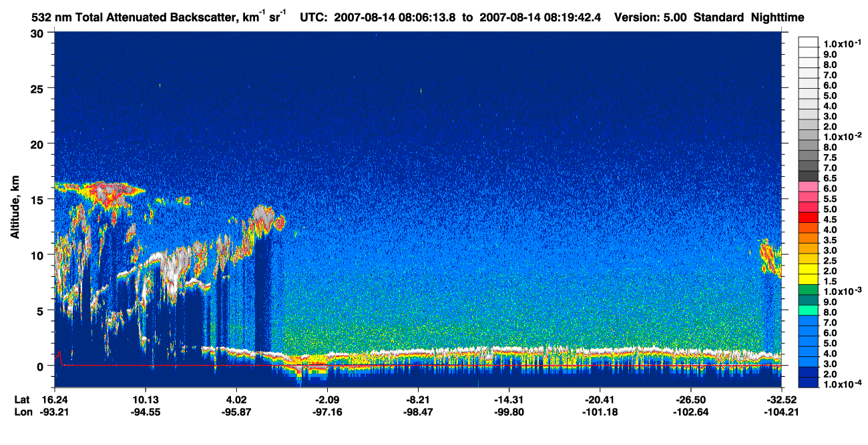Click the colorbar label '6.5'

point(830,178)
